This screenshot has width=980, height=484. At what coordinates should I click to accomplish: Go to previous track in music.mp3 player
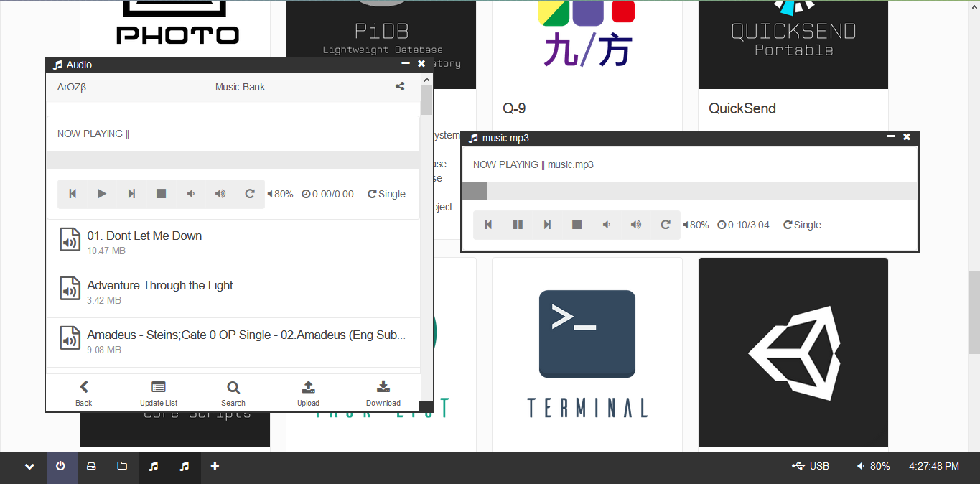tap(488, 225)
